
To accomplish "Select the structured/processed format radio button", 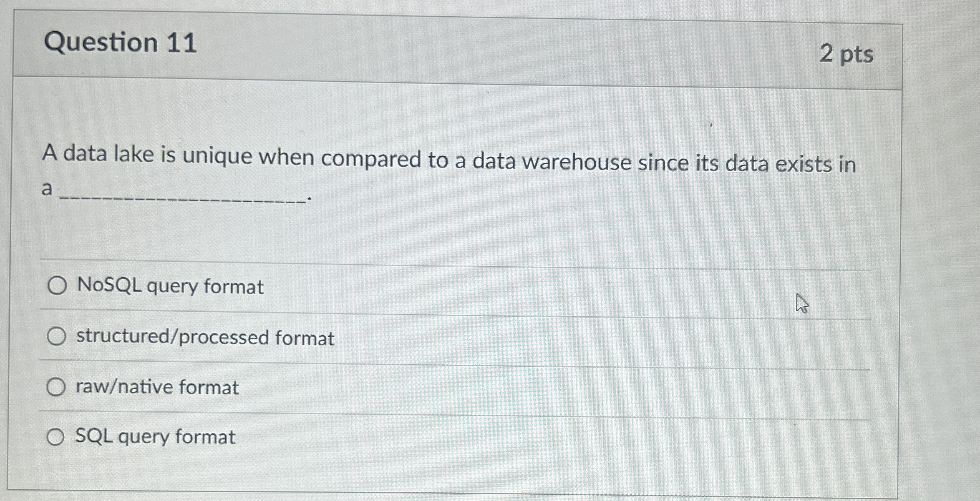I will [x=56, y=336].
